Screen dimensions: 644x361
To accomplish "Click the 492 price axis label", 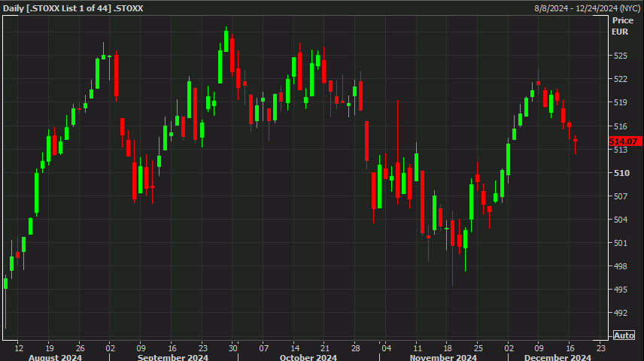I will [620, 313].
